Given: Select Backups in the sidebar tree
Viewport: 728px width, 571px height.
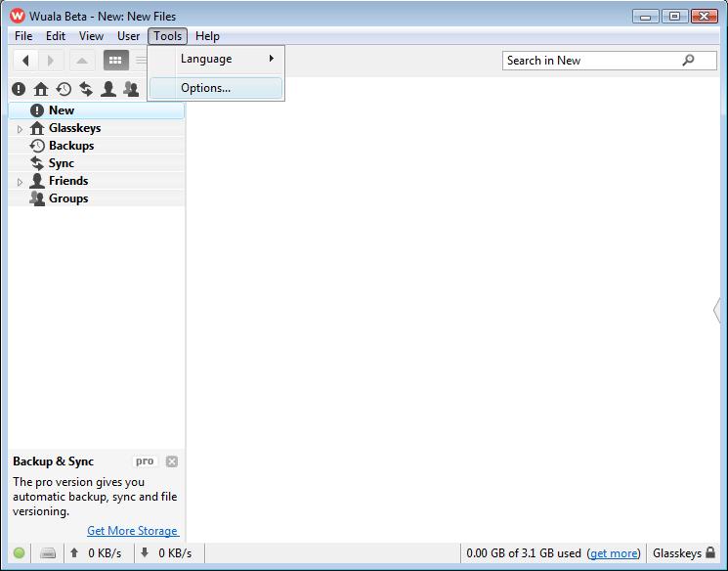Looking at the screenshot, I should 71,146.
